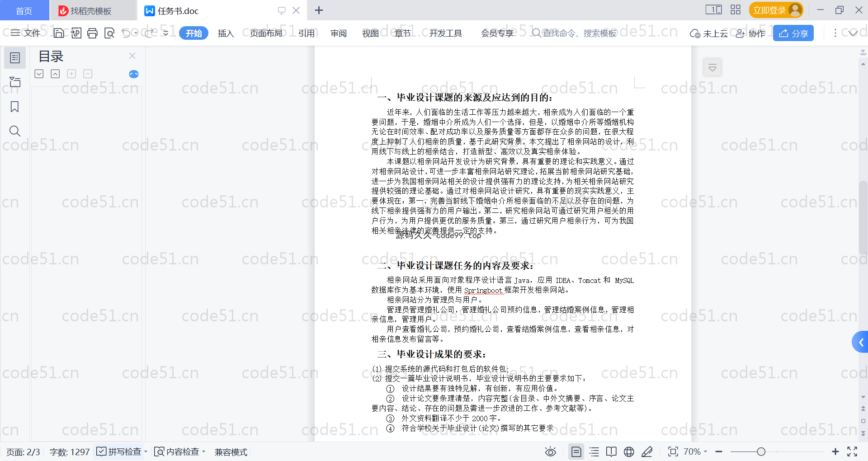Switch to 首页 home tab
This screenshot has height=461, width=868.
coord(24,10)
